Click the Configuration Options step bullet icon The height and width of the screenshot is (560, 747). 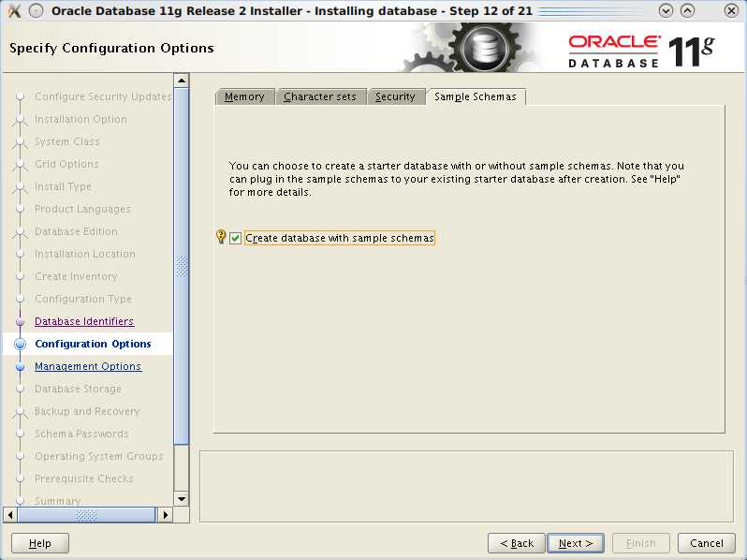[20, 345]
